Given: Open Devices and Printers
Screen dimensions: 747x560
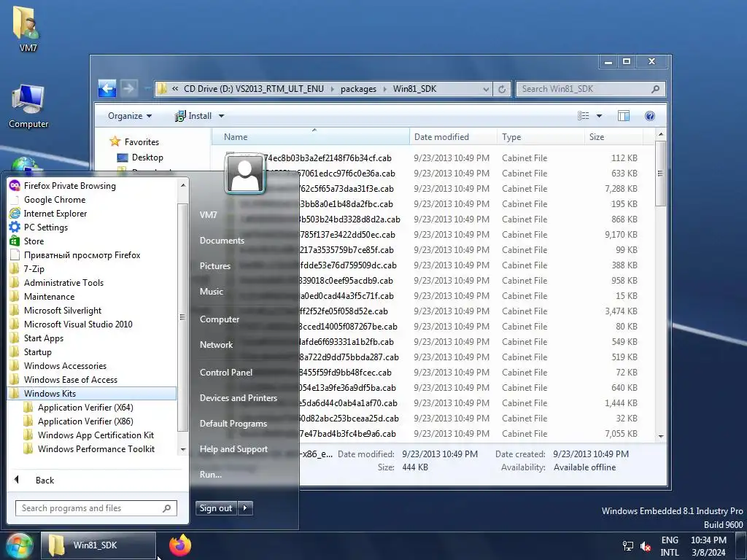Looking at the screenshot, I should point(239,397).
